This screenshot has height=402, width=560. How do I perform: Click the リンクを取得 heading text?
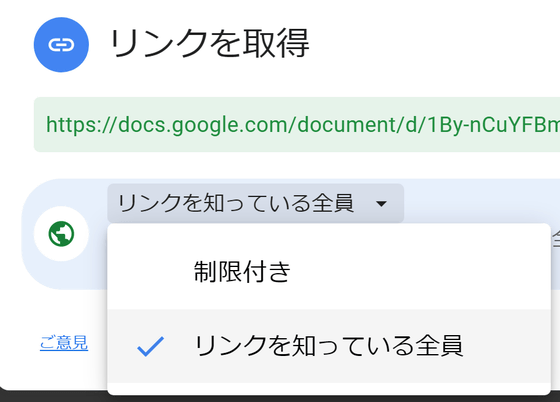(x=209, y=44)
